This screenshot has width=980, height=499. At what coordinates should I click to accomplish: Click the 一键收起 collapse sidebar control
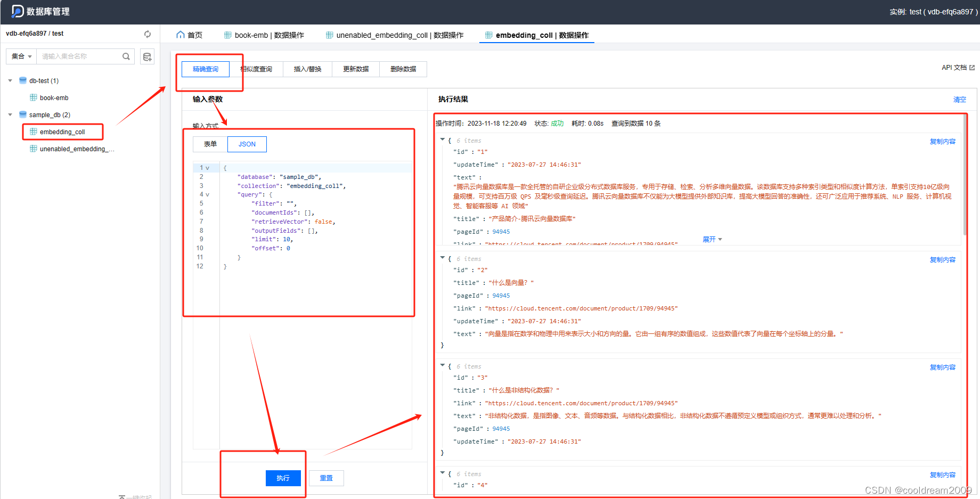point(135,496)
